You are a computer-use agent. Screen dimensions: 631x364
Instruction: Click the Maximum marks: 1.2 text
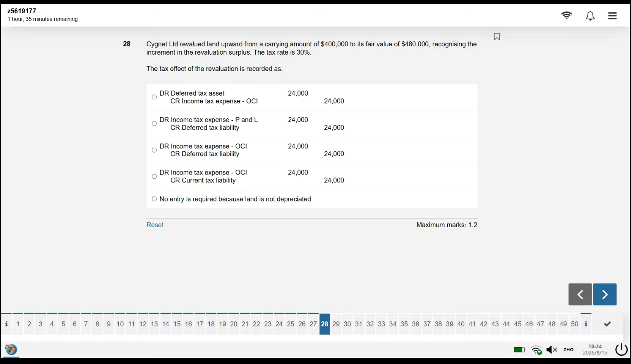(x=447, y=225)
